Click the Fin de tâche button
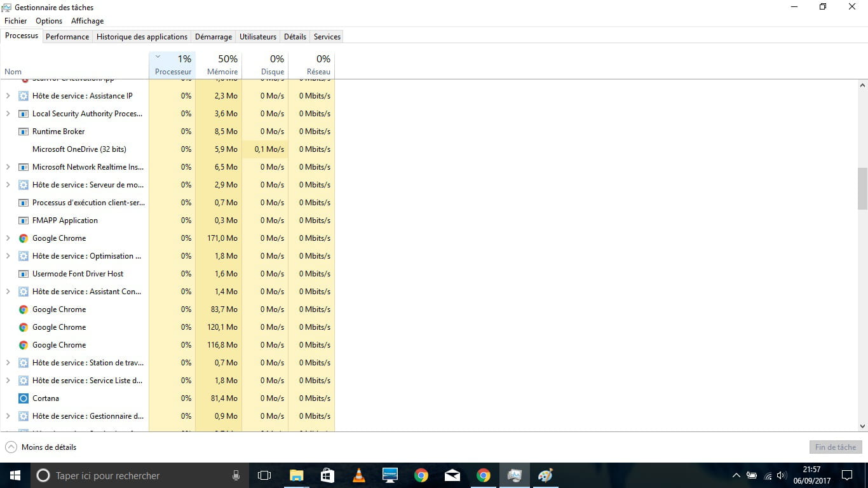Image resolution: width=868 pixels, height=488 pixels. click(836, 447)
